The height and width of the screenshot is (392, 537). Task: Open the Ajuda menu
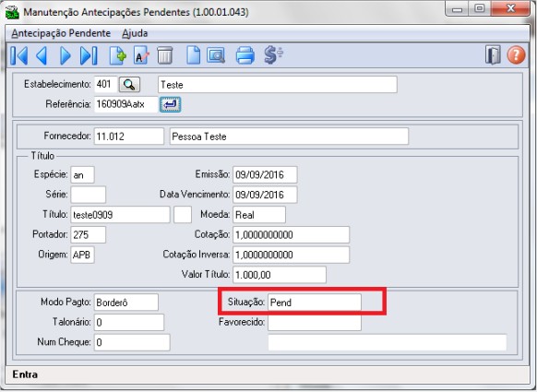(135, 33)
